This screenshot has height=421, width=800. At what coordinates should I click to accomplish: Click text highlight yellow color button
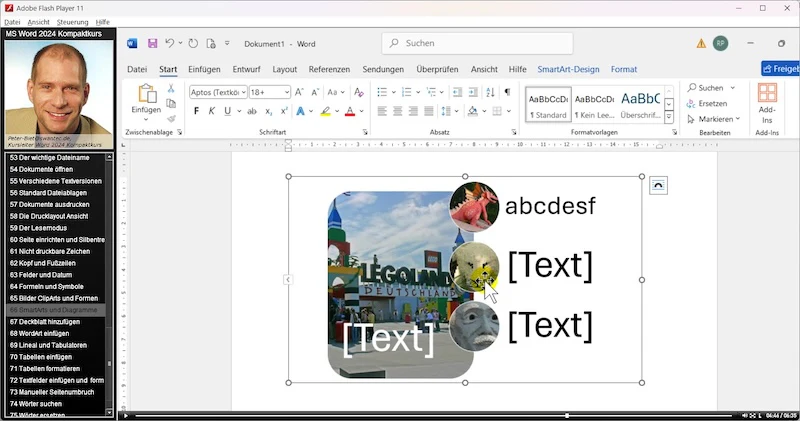click(326, 111)
